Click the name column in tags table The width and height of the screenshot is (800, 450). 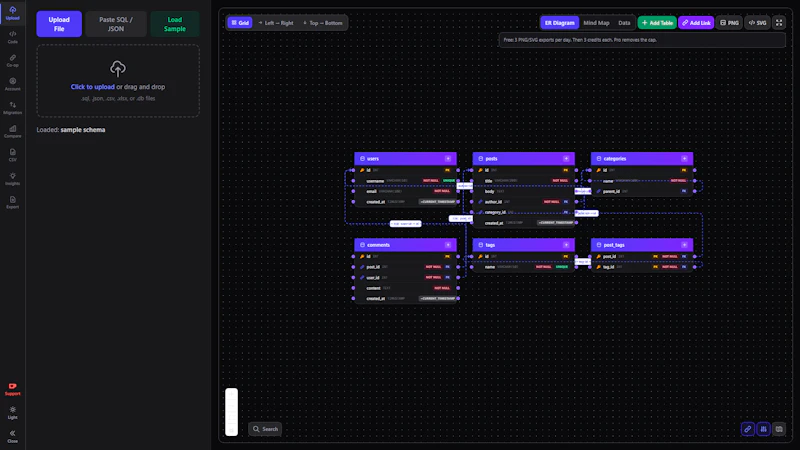point(524,267)
